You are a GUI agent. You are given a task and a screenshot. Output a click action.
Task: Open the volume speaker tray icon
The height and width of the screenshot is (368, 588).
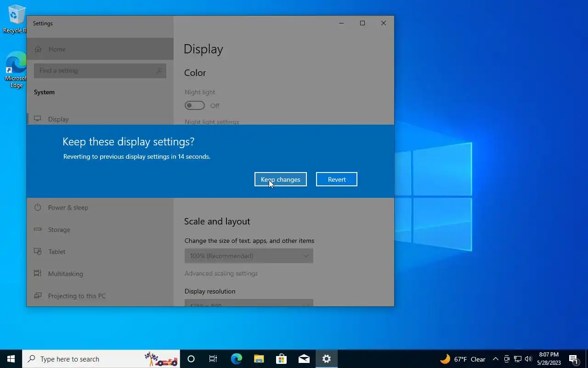click(528, 359)
